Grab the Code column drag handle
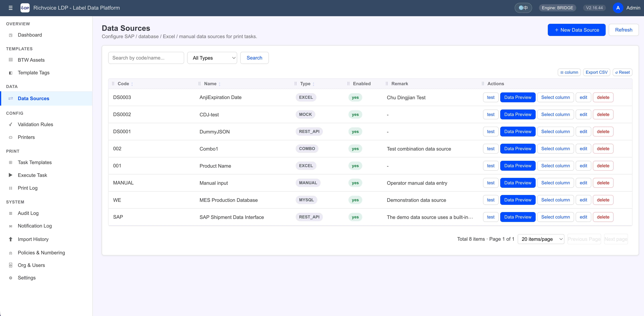 pos(113,84)
